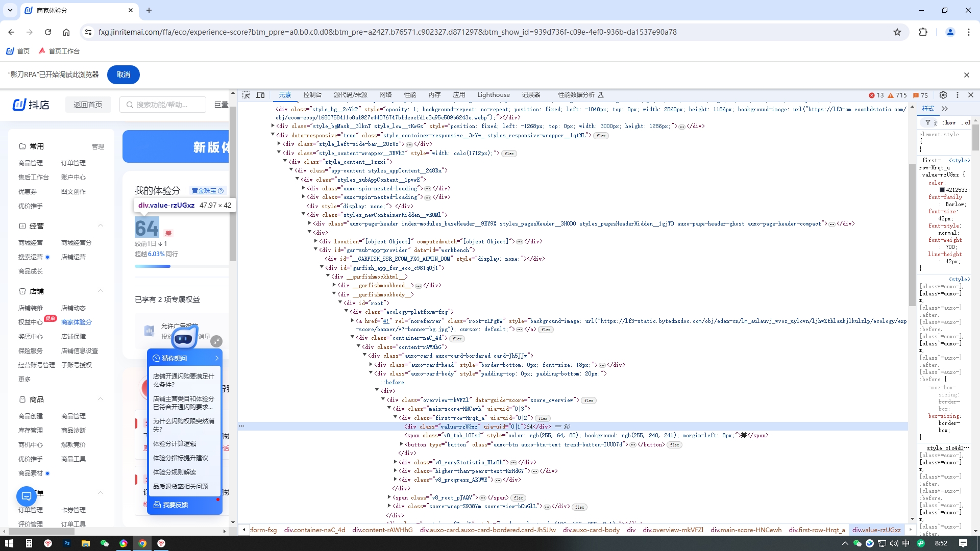980x551 pixels.
Task: Click the robot assistant mascot icon
Action: (x=184, y=338)
